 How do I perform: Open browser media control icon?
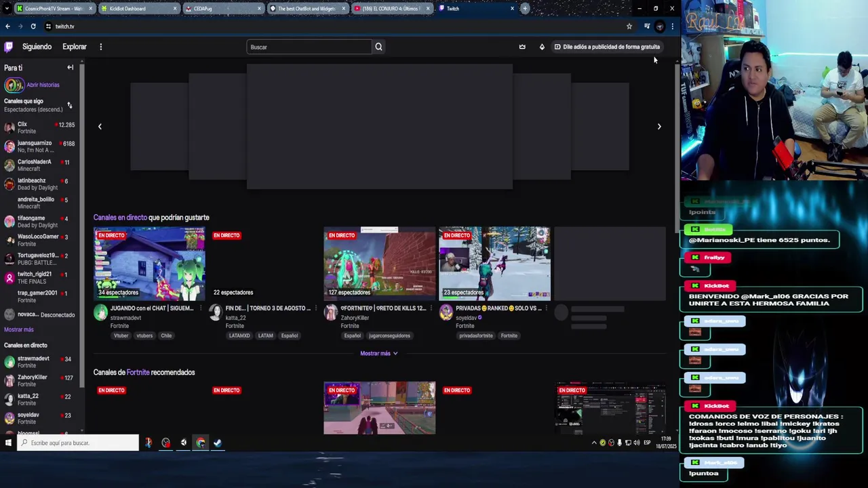(647, 26)
